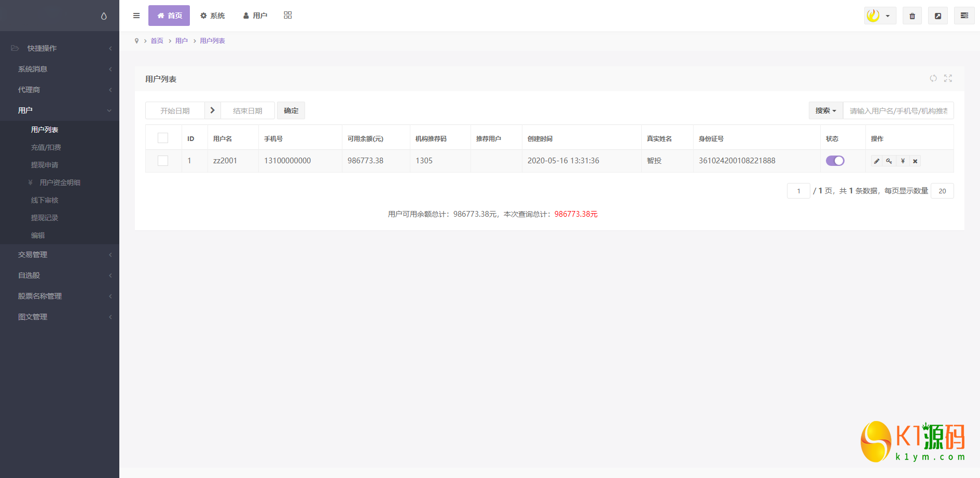The width and height of the screenshot is (980, 478).
Task: Click the external link icon in top bar
Action: [x=938, y=16]
